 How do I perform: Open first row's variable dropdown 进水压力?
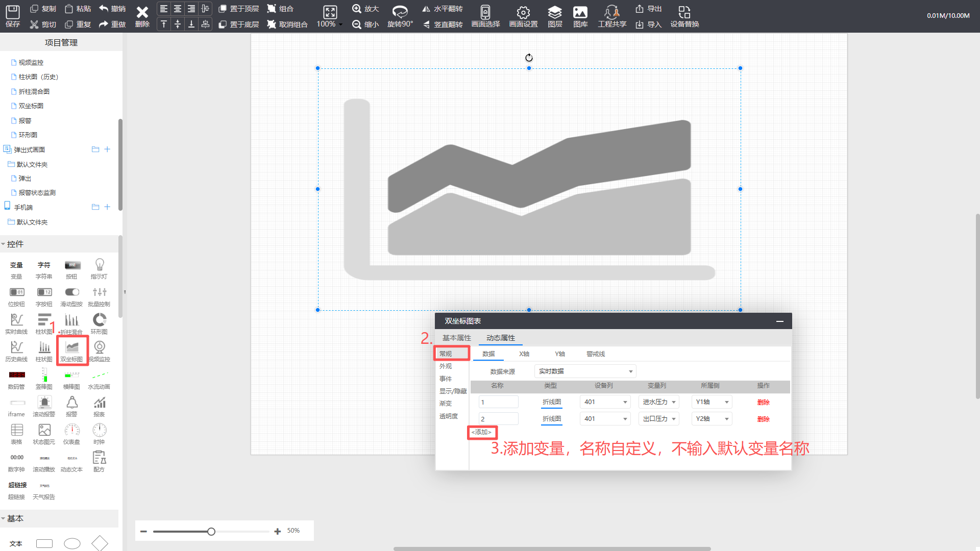coord(658,402)
